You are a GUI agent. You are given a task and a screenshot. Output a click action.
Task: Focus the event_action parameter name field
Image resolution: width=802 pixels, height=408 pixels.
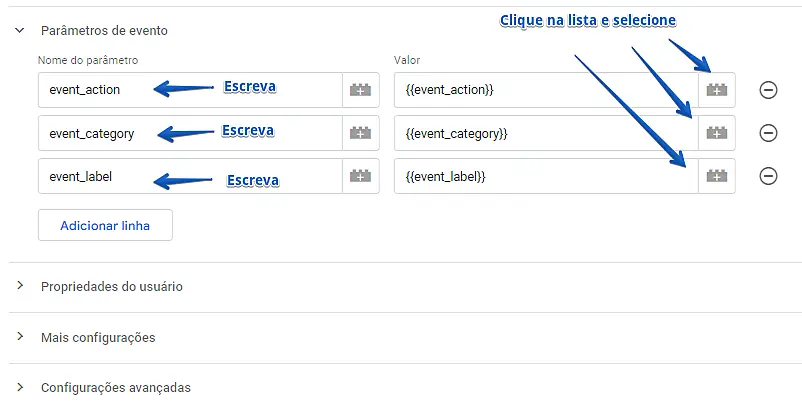[190, 90]
